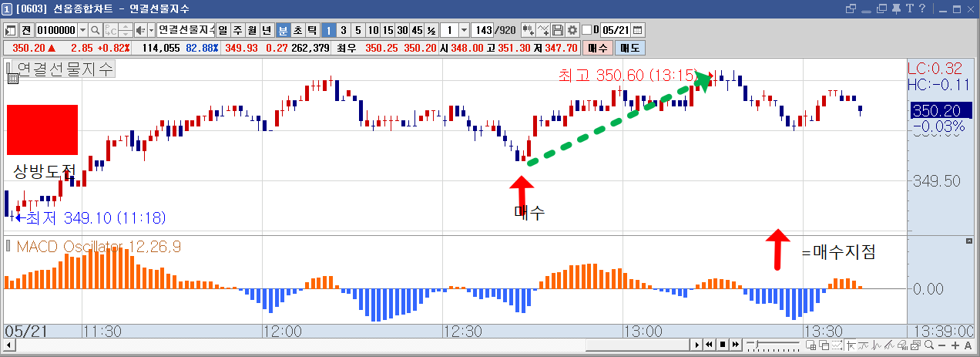The height and width of the screenshot is (357, 980).
Task: Click the add indicator line icon
Action: pyautogui.click(x=543, y=30)
